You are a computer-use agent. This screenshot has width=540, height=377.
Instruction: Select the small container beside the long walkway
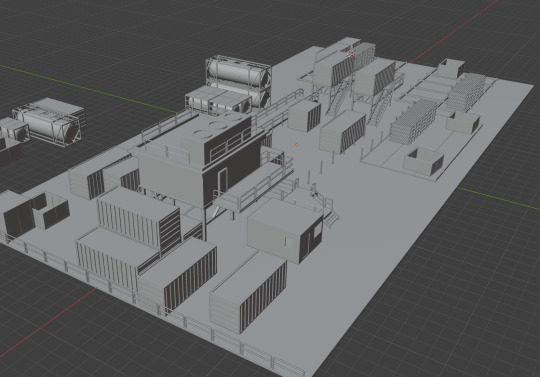point(304,116)
